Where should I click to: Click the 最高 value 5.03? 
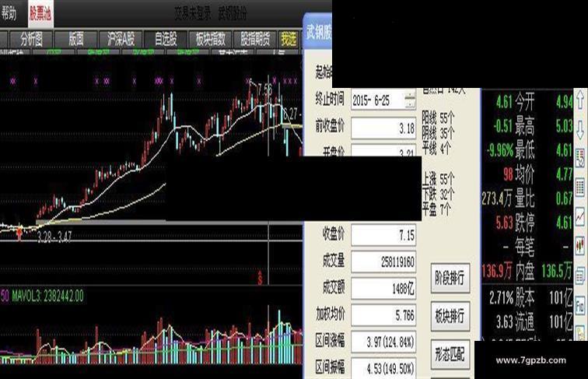(x=564, y=126)
